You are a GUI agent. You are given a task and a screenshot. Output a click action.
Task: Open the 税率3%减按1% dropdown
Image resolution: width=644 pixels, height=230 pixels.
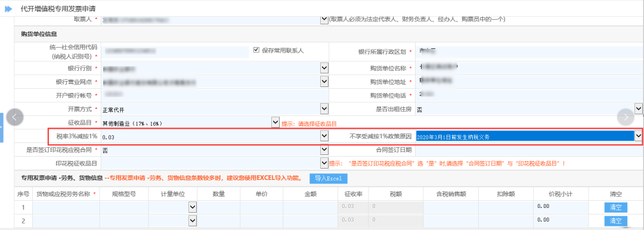point(324,136)
